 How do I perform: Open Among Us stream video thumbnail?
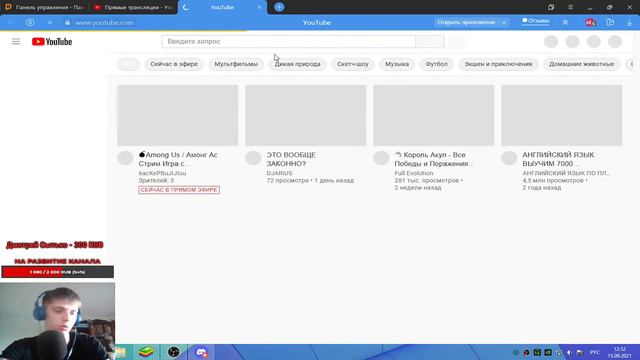click(178, 115)
